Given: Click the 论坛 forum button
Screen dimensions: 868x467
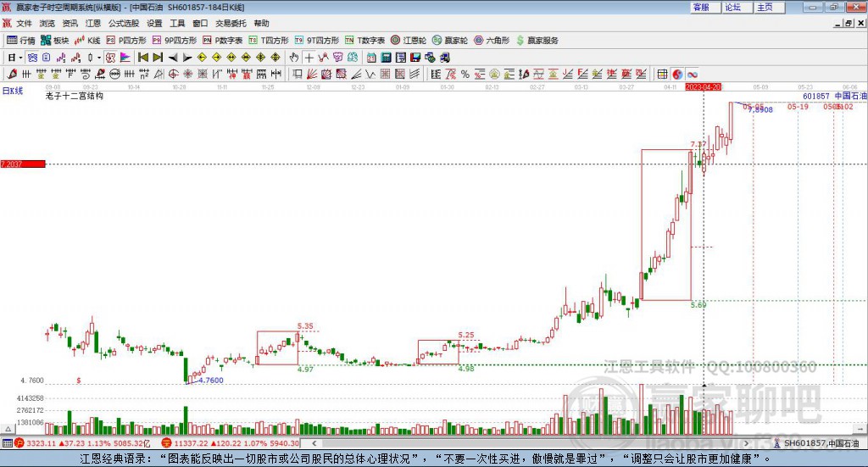Looking at the screenshot, I should coord(737,7).
